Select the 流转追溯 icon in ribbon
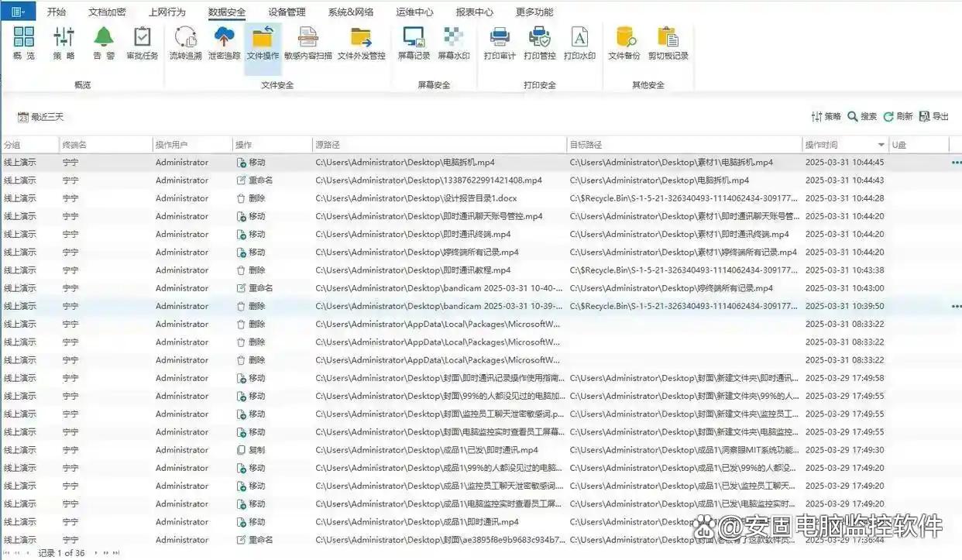 point(185,42)
